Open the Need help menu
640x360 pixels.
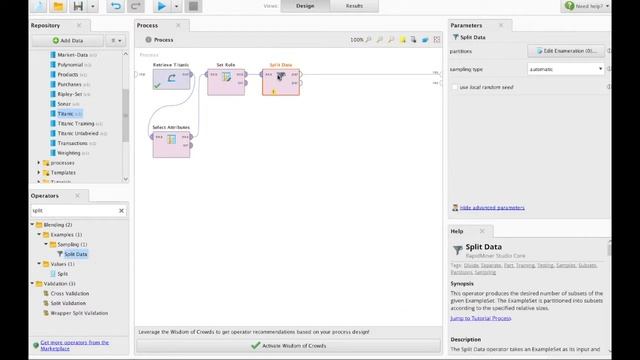pos(586,6)
